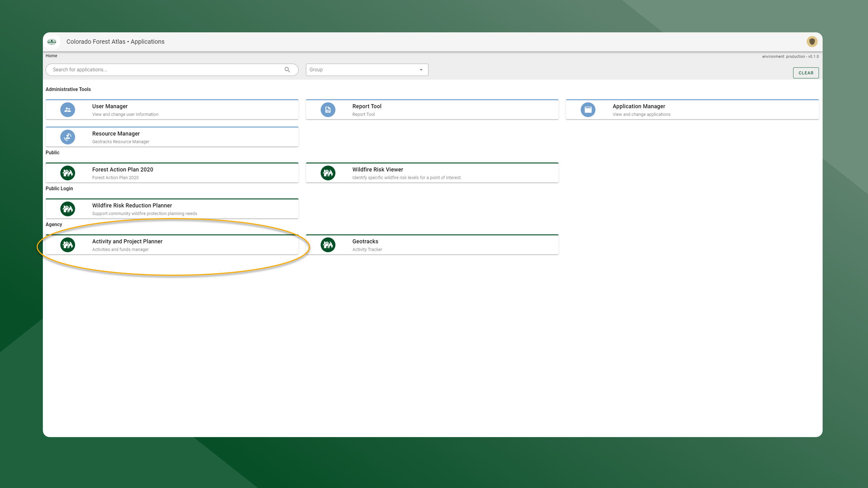
Task: Click the search magnifier icon
Action: (287, 69)
